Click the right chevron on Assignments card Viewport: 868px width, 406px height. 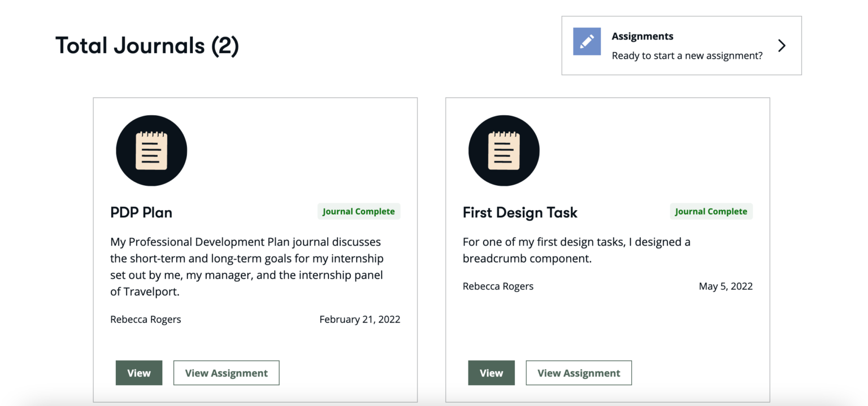click(782, 46)
